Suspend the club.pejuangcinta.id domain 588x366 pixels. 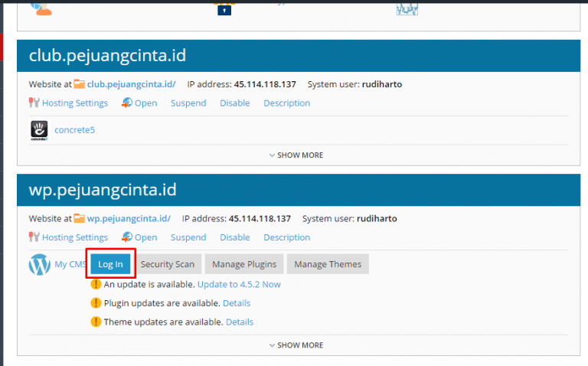point(188,103)
